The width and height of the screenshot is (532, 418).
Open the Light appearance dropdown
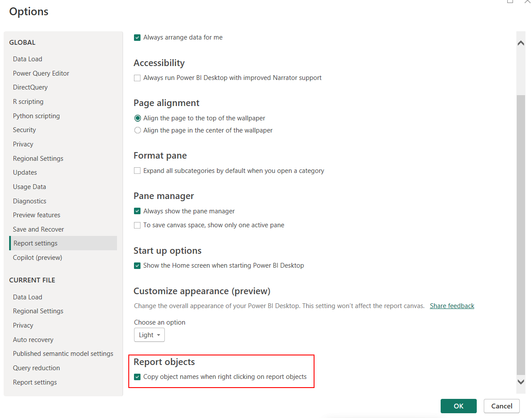click(149, 335)
